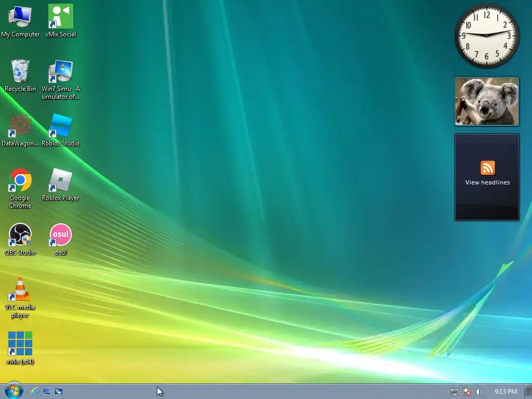Open the Windows Start orb
Screen dimensions: 532x399
click(x=14, y=391)
